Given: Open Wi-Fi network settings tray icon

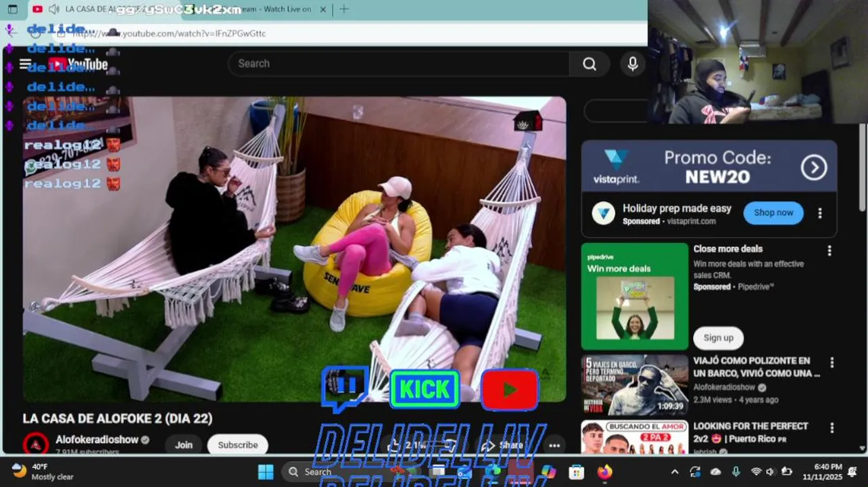Looking at the screenshot, I should click(756, 471).
